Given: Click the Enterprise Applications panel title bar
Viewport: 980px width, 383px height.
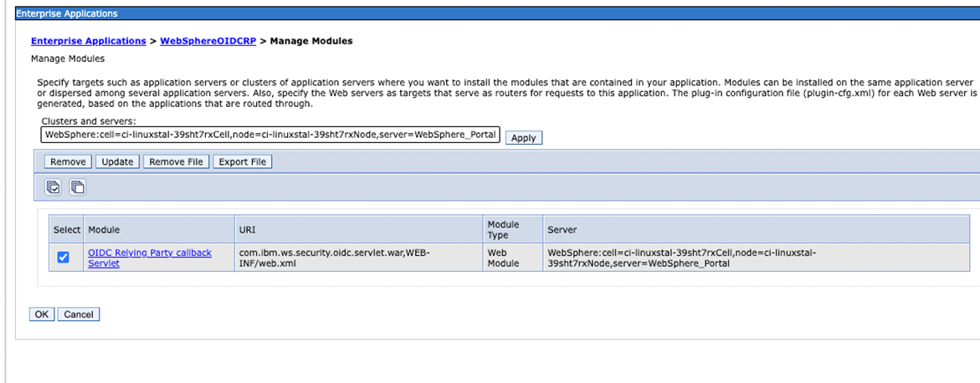Looking at the screenshot, I should point(490,13).
